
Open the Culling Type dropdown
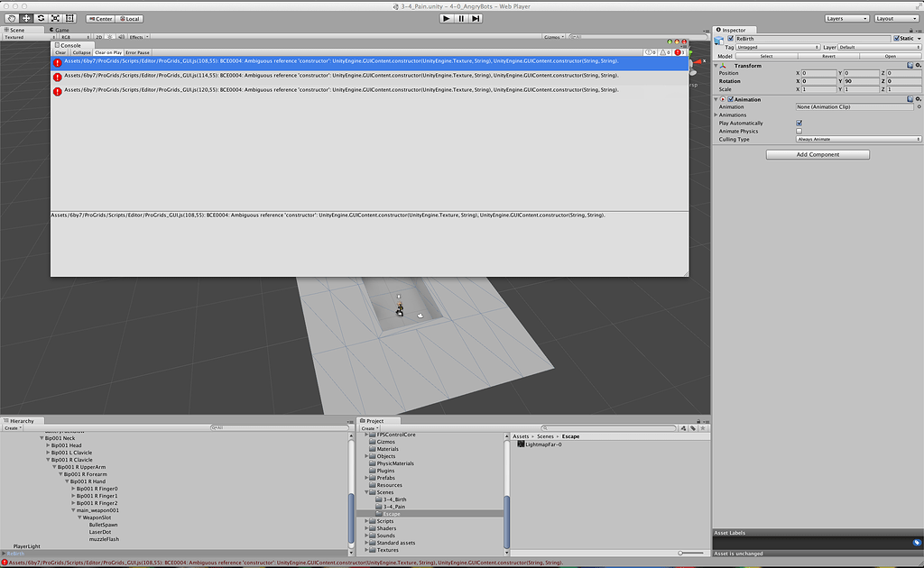pos(857,140)
